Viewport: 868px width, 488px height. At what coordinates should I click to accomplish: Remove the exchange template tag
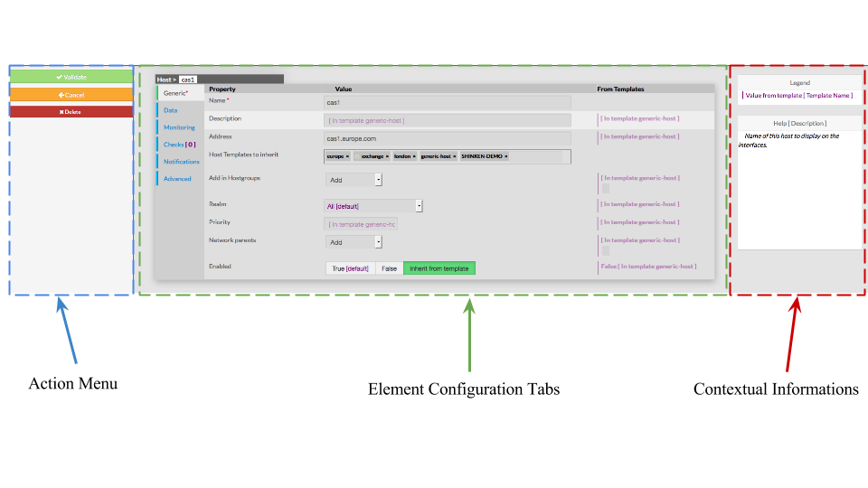(x=387, y=156)
